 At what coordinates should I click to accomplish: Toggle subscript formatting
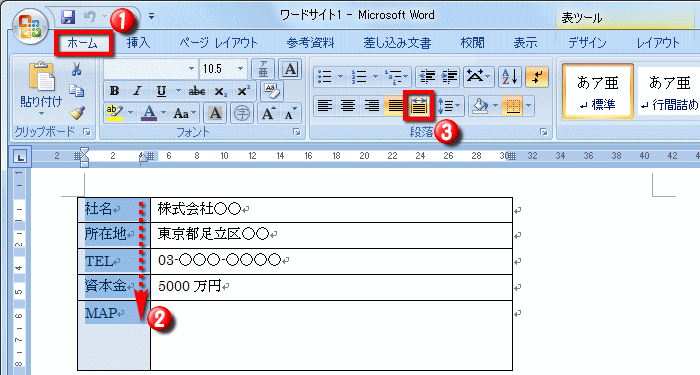point(220,91)
